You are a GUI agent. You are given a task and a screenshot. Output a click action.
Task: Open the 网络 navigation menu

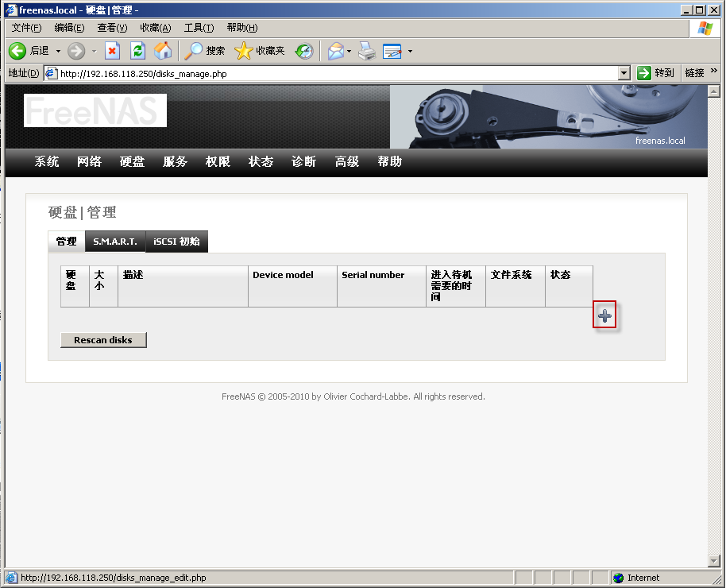pyautogui.click(x=90, y=162)
